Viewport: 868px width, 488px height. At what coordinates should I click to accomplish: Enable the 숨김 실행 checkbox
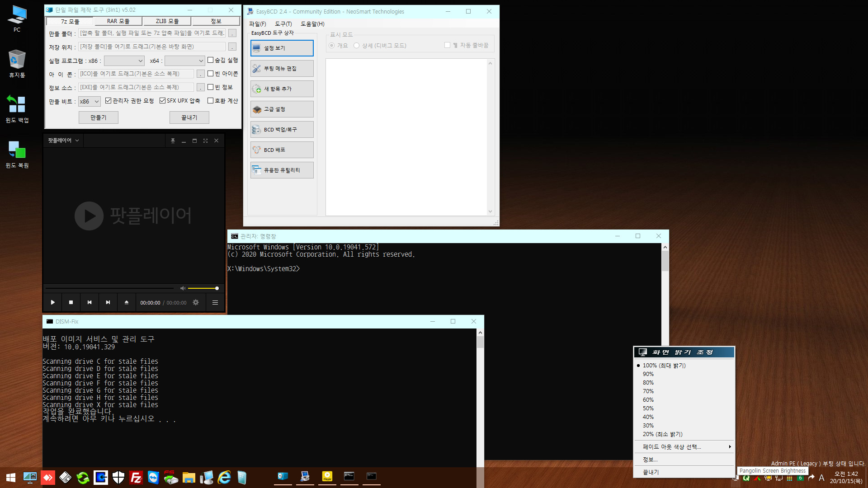(210, 60)
